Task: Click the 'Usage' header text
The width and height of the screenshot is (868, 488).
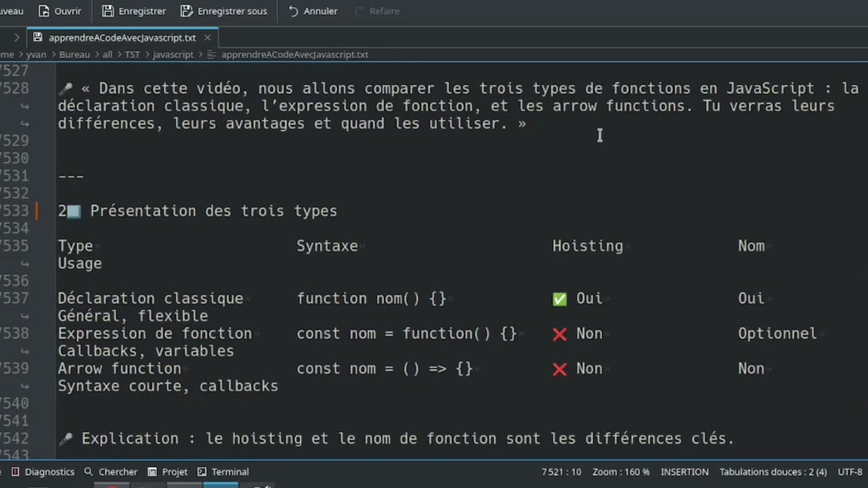Action: coord(79,264)
